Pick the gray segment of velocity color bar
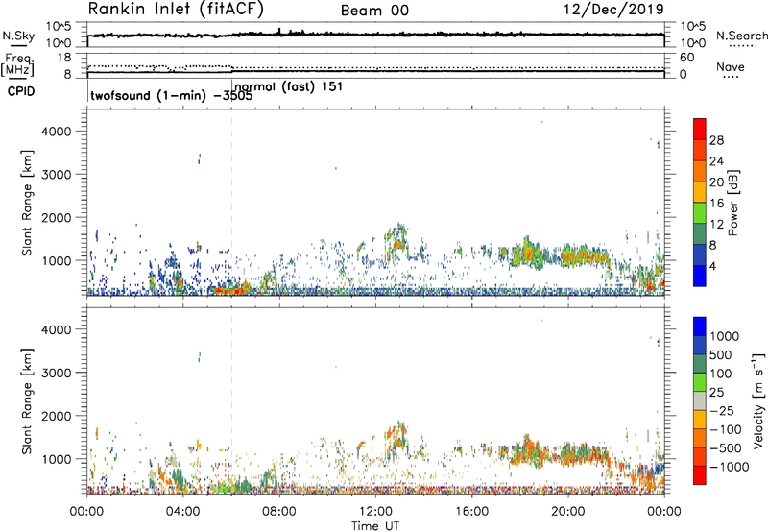 (700, 400)
